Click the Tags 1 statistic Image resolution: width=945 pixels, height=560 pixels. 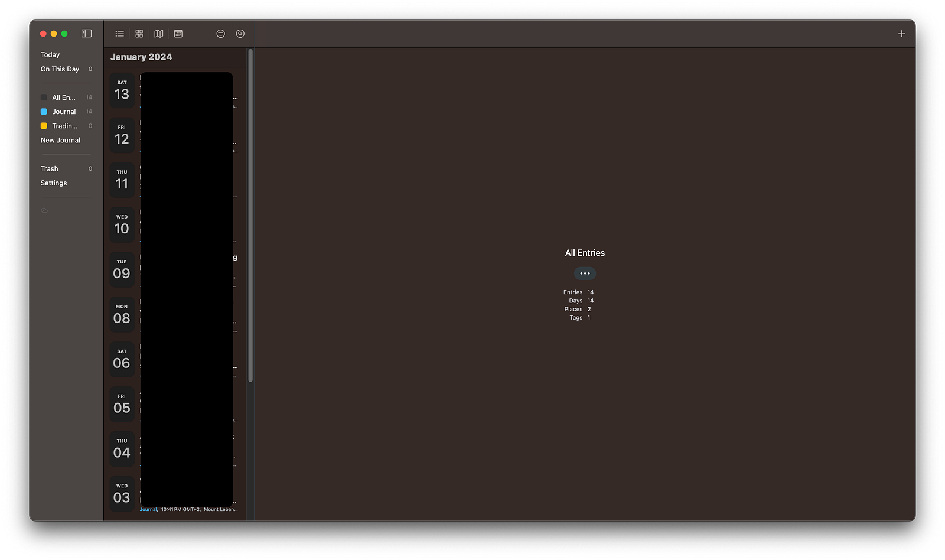pyautogui.click(x=580, y=318)
